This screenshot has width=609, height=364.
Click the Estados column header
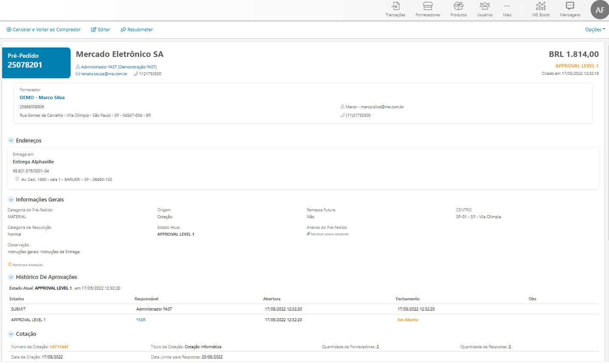coord(17,299)
